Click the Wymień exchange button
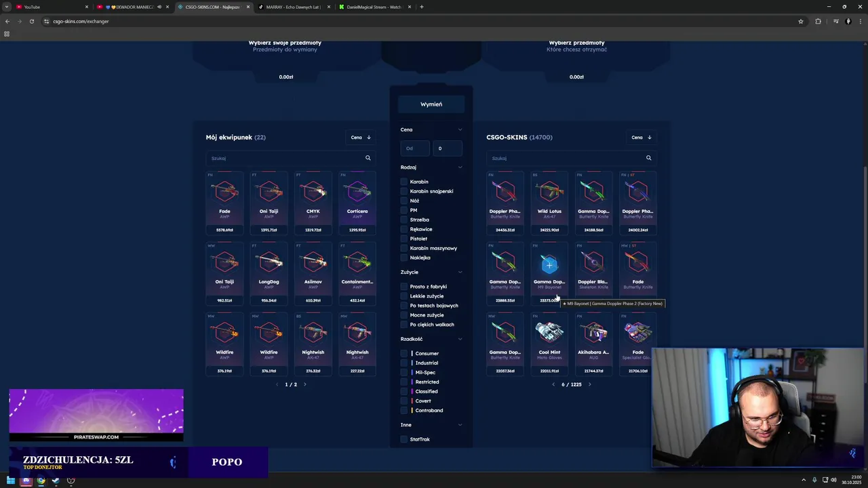This screenshot has width=868, height=488. [431, 104]
